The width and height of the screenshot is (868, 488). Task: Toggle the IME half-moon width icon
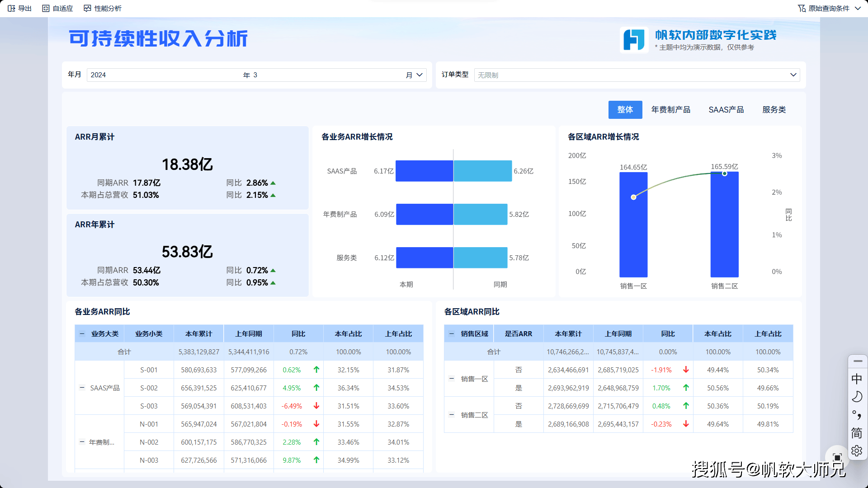coord(857,397)
